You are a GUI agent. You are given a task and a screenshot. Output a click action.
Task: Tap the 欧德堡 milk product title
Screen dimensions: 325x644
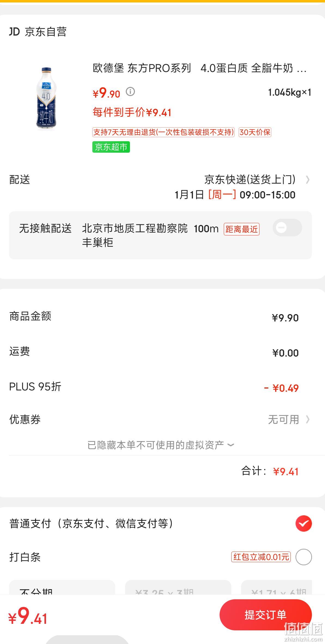pyautogui.click(x=200, y=68)
